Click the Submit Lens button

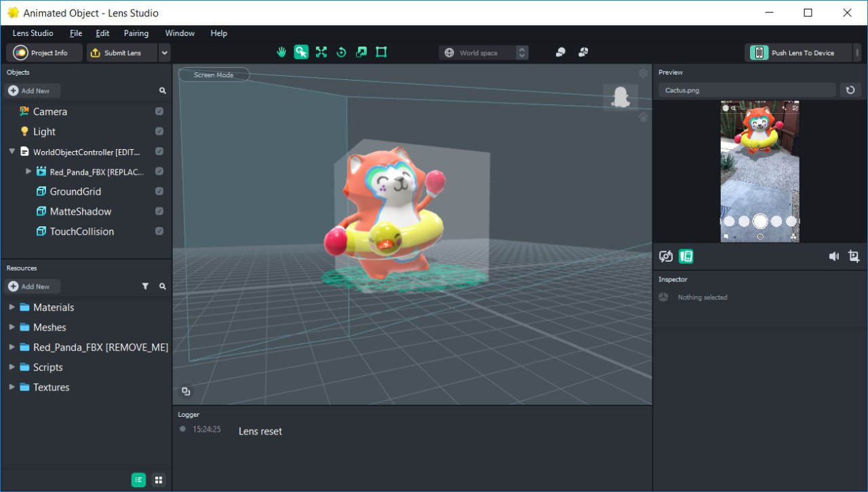point(122,53)
